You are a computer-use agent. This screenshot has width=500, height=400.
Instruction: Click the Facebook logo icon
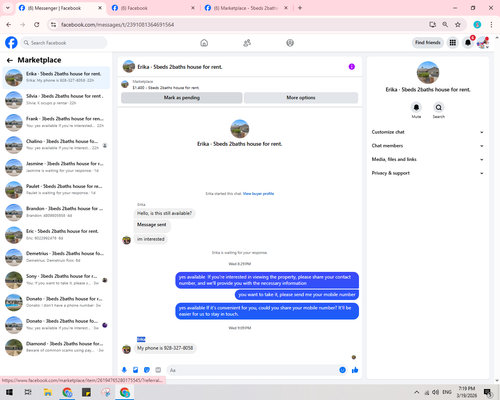pos(11,43)
